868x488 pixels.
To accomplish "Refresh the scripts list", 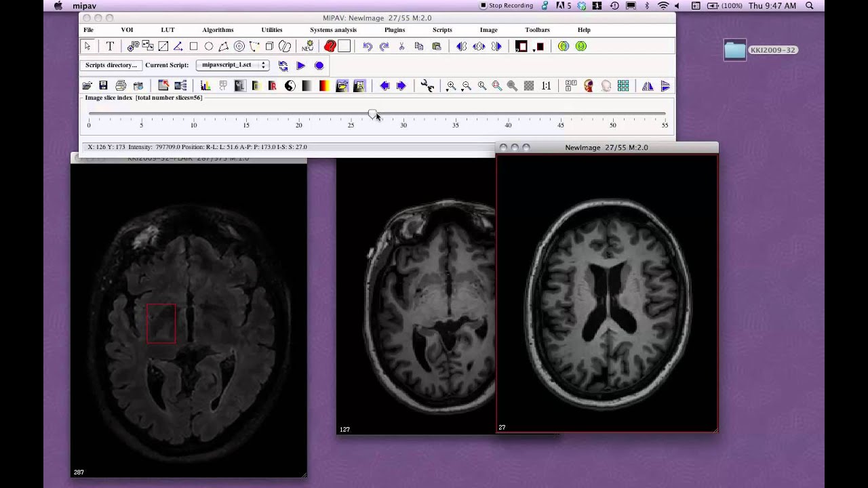I will click(x=283, y=66).
